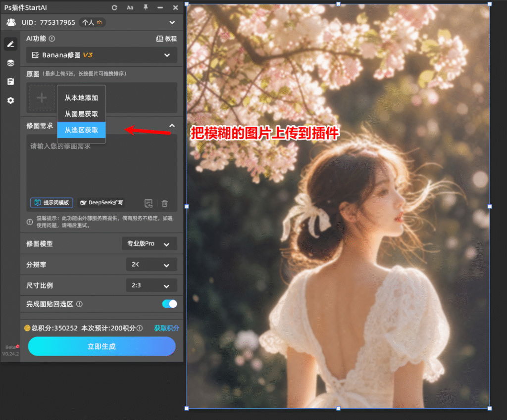Screen dimensions: 507x420
Task: Open the 教程 tutorial link
Action: pos(166,39)
